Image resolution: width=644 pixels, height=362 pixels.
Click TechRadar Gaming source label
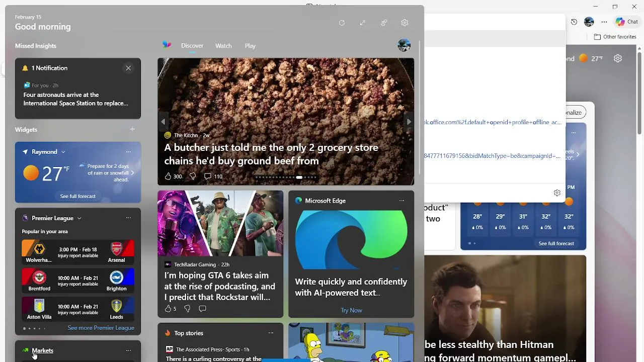click(195, 264)
